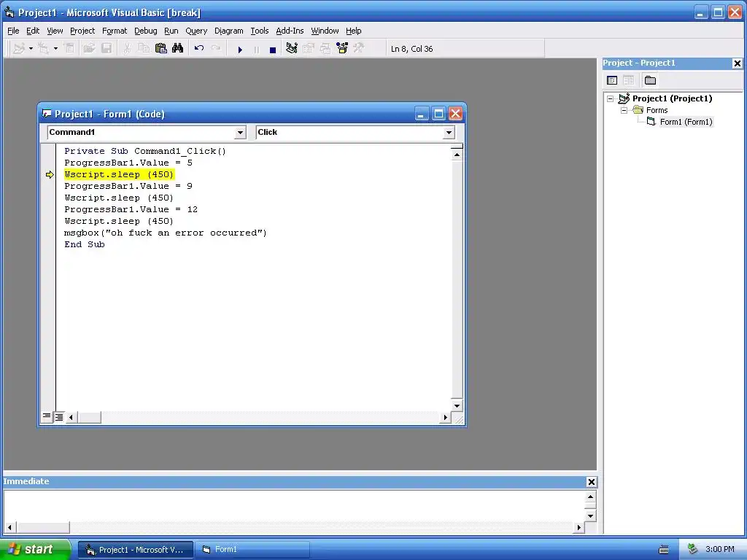747x560 pixels.
Task: Click the code window scroll right arrow
Action: [445, 418]
